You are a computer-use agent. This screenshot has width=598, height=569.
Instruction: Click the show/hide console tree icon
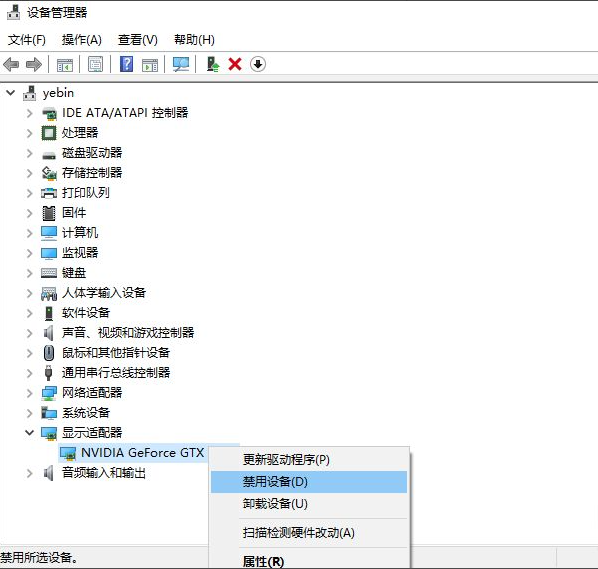[65, 64]
